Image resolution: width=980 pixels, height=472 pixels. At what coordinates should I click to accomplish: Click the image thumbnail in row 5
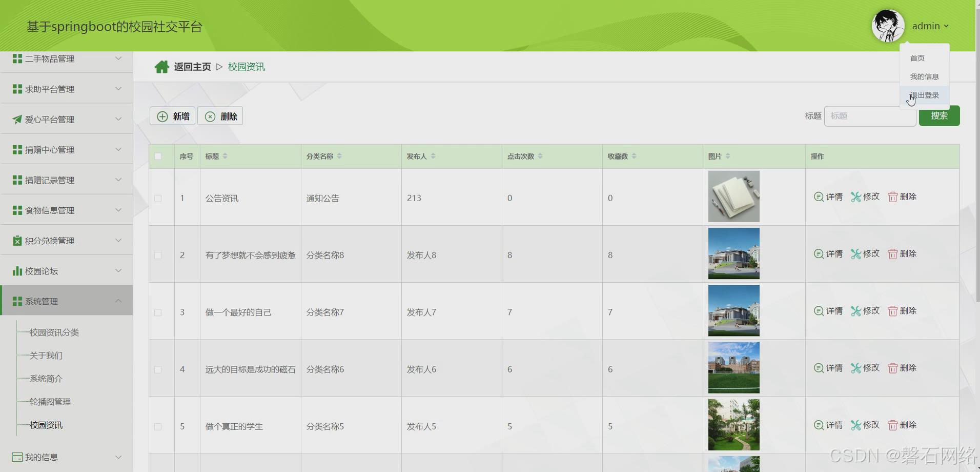[x=733, y=424]
